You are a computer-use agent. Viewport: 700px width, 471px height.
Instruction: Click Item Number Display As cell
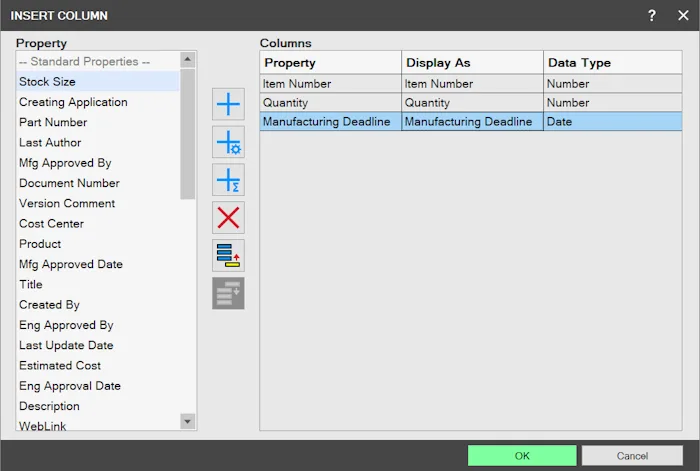[472, 84]
